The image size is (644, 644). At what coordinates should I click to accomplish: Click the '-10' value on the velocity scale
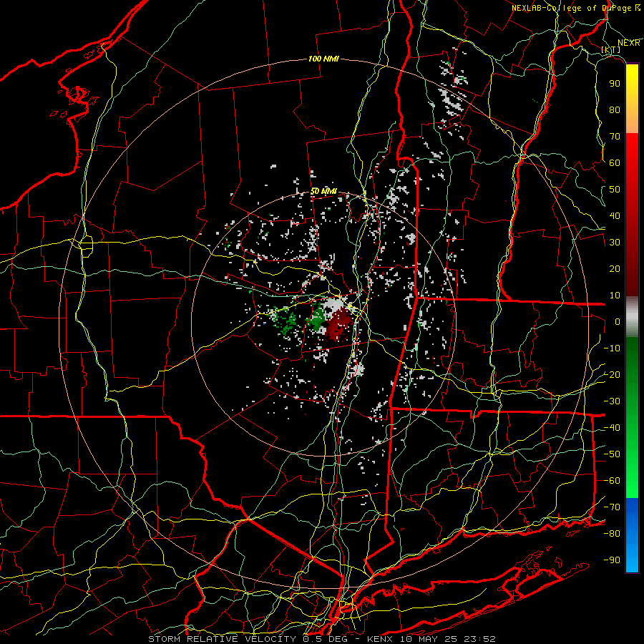[x=612, y=348]
